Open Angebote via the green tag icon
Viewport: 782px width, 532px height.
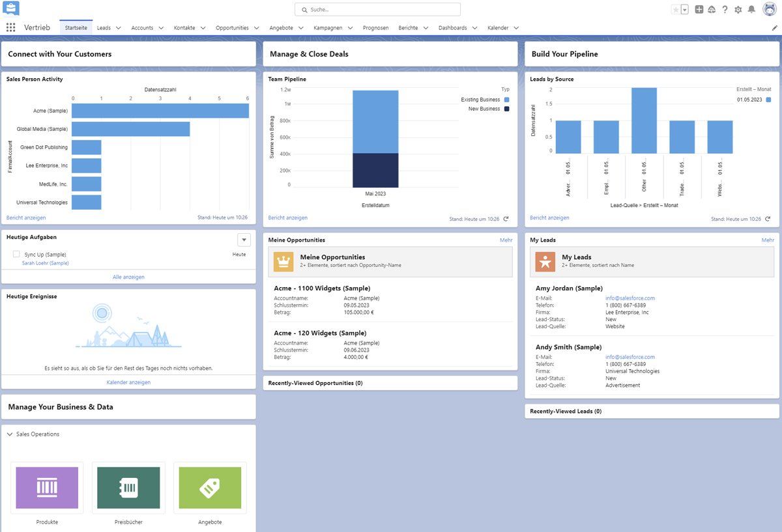210,486
